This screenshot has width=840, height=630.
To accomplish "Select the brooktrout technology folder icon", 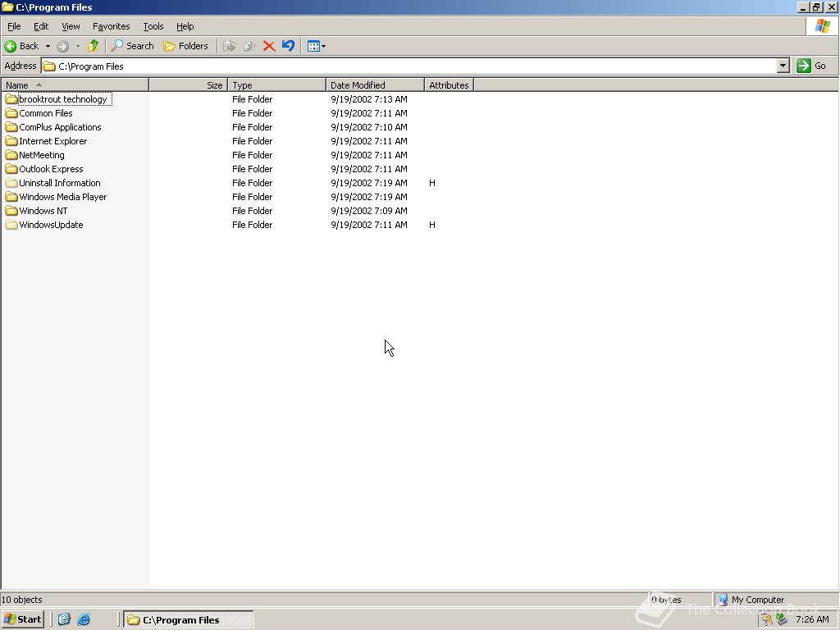I will (11, 99).
